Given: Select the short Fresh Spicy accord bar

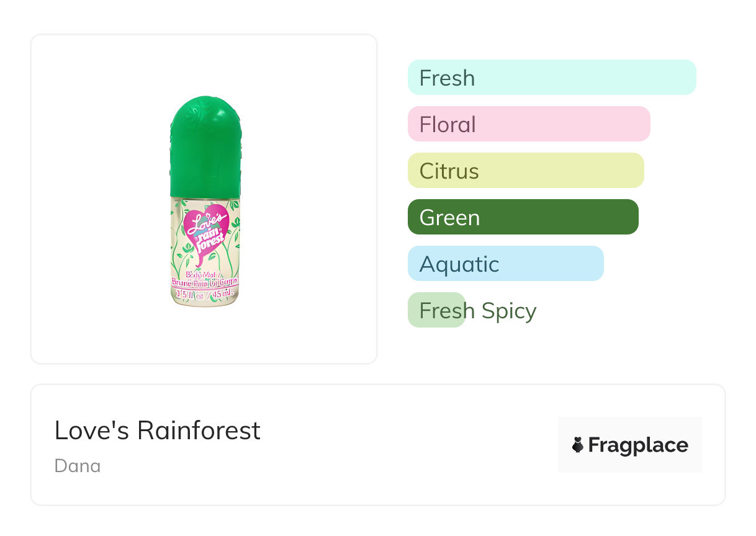Looking at the screenshot, I should 436,310.
